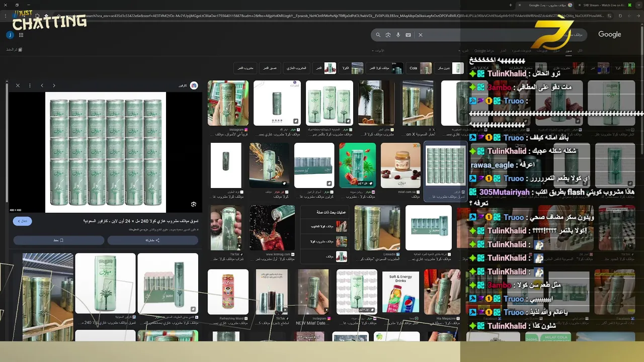644x362 pixels.
Task: Expand the Tools (الأدوات) dropdown
Action: (378, 51)
